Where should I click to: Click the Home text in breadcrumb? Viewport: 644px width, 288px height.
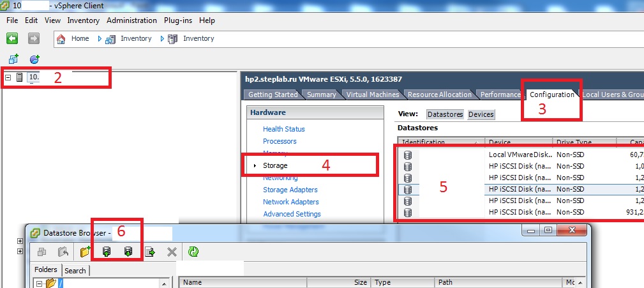pyautogui.click(x=80, y=38)
